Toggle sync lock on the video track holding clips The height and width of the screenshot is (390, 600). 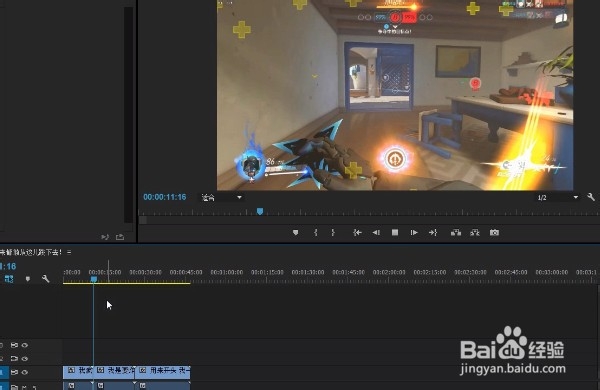[14, 372]
